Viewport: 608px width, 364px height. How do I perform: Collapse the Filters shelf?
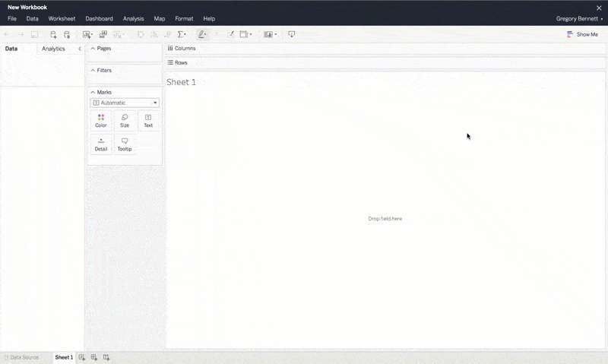[93, 70]
